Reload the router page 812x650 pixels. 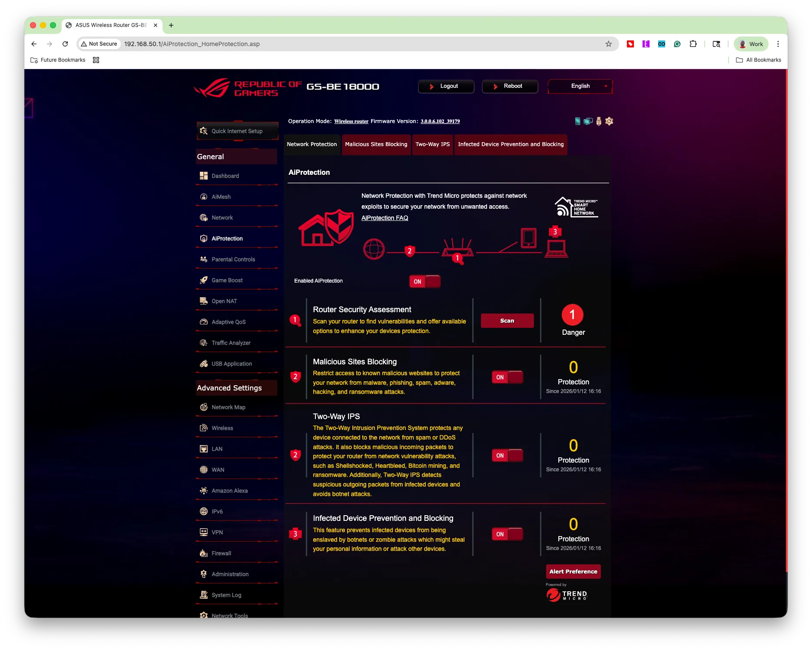(x=65, y=44)
